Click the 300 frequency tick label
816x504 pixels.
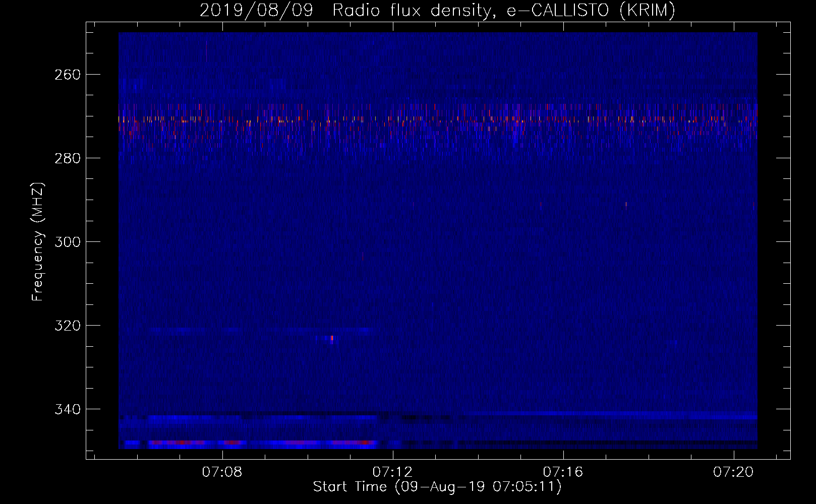point(68,242)
